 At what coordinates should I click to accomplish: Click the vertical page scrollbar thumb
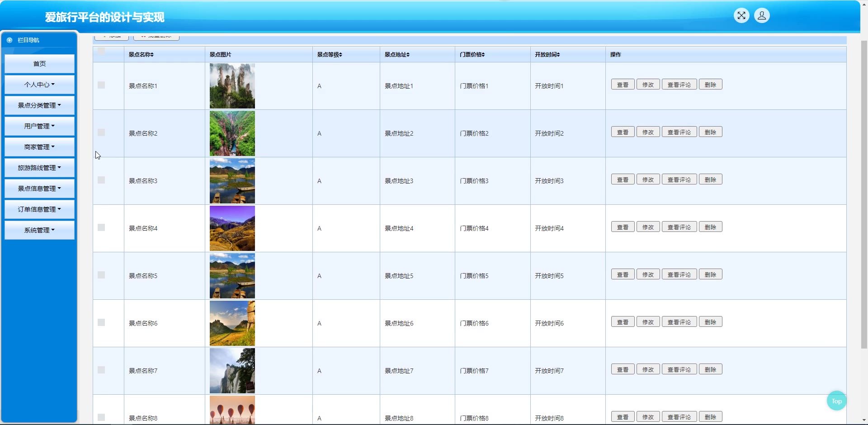click(x=864, y=194)
